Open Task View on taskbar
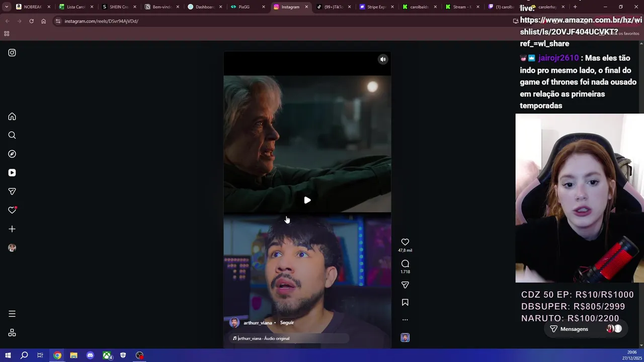Viewport: 644px width, 362px height. 40,355
